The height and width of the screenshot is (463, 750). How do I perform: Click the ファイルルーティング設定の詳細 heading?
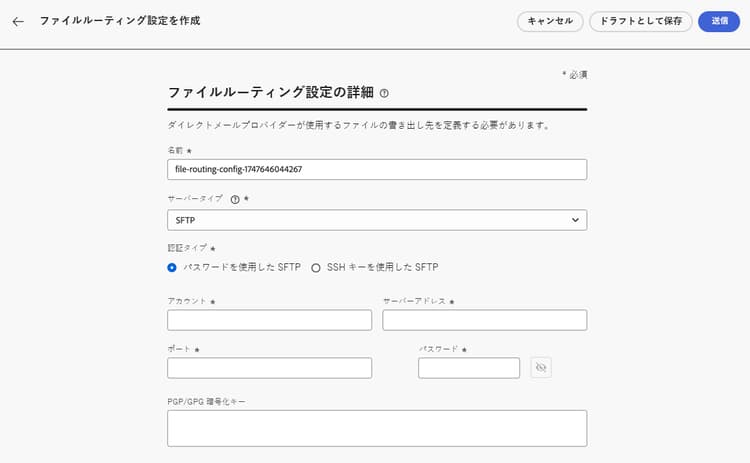[270, 92]
